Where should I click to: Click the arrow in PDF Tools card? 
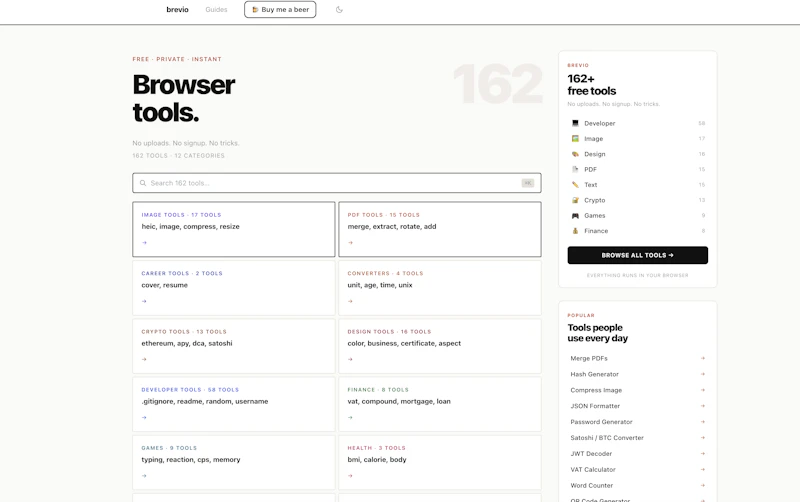point(351,243)
